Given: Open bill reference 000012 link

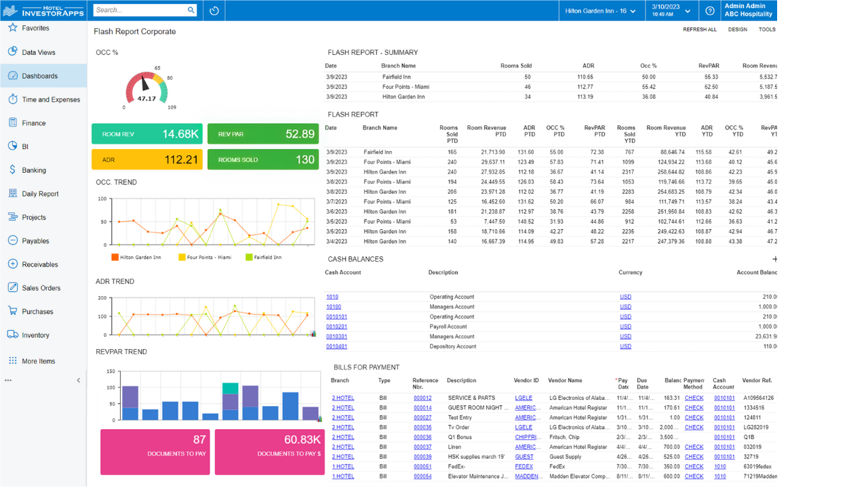Looking at the screenshot, I should [422, 398].
